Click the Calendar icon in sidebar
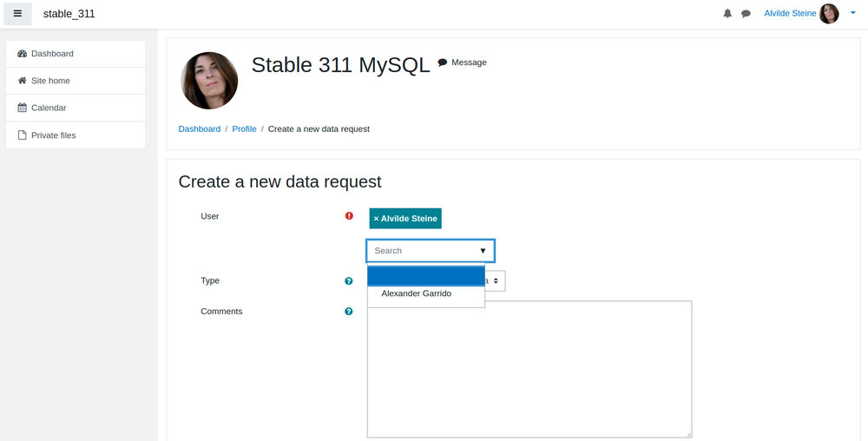Image resolution: width=868 pixels, height=441 pixels. [x=23, y=108]
